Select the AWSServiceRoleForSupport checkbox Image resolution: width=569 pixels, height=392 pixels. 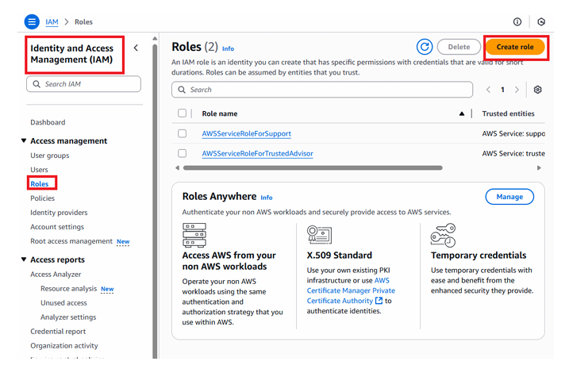click(183, 133)
